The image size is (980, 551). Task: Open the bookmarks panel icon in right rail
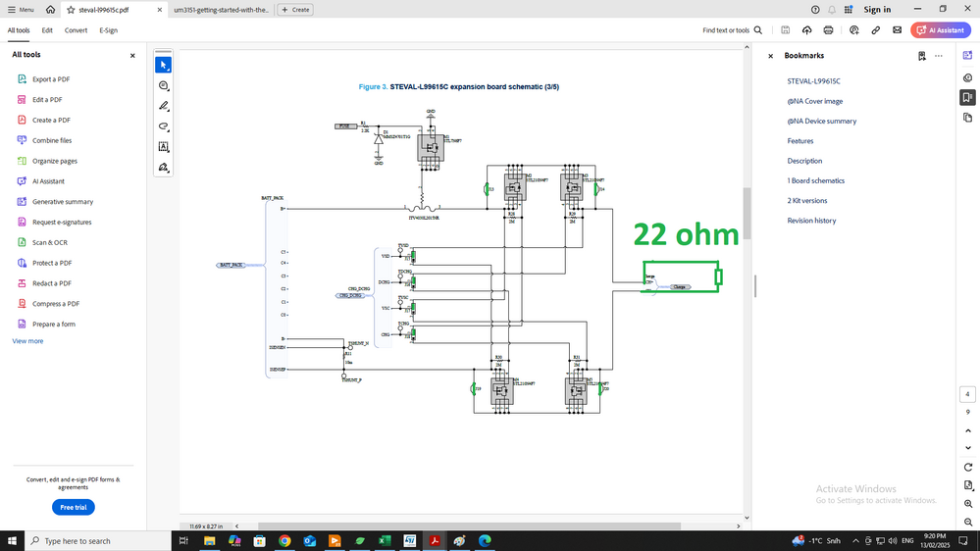(x=967, y=97)
